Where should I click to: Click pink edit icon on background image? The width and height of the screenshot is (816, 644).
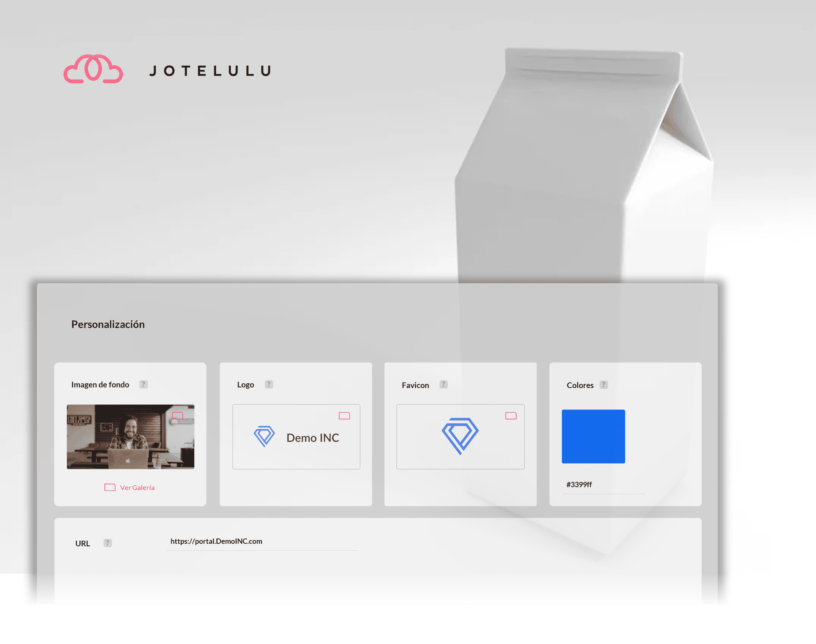[177, 416]
